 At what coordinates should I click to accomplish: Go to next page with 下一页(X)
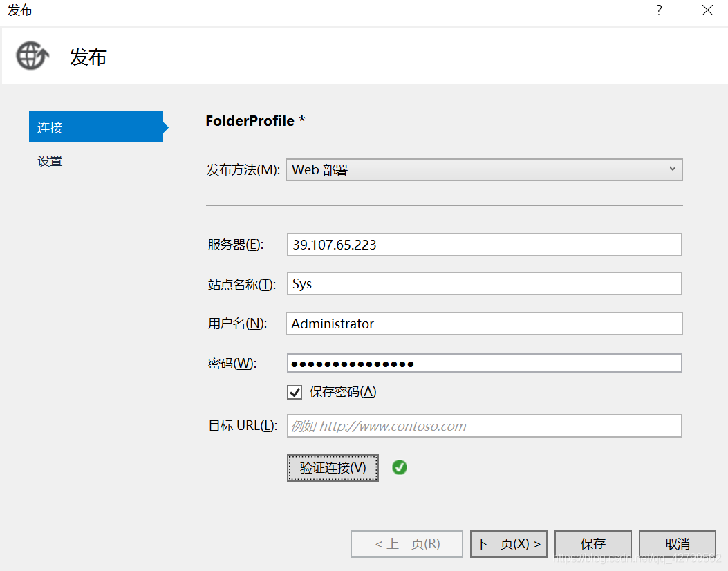point(508,543)
